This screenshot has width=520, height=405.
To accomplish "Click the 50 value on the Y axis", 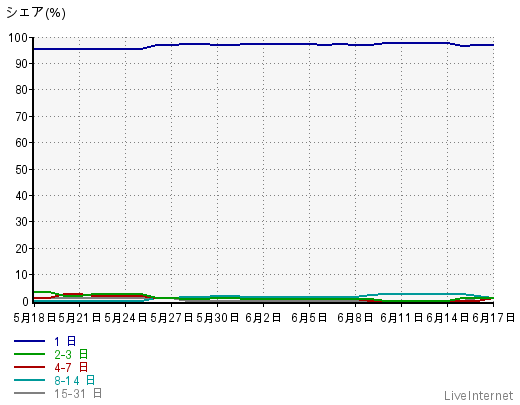I will point(22,170).
